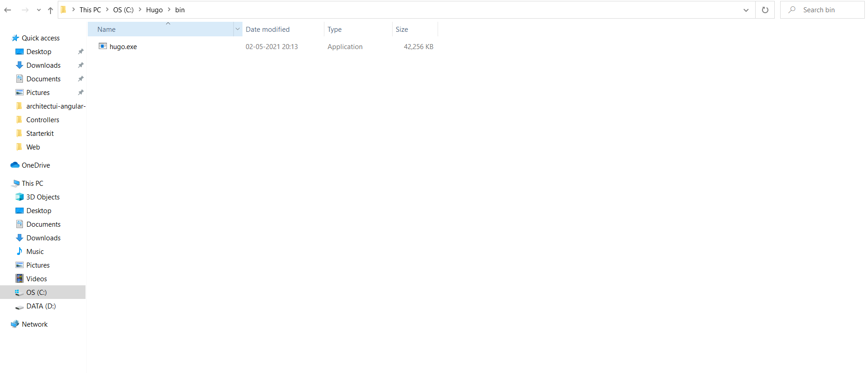Open DATA (D:) drive in sidebar
Viewport: 868px width, 373px height.
pos(41,306)
